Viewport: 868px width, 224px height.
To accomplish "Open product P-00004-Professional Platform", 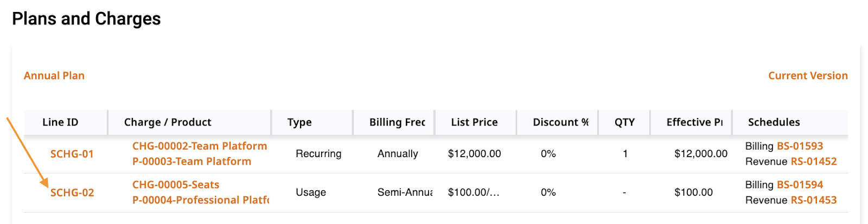I will (x=201, y=200).
